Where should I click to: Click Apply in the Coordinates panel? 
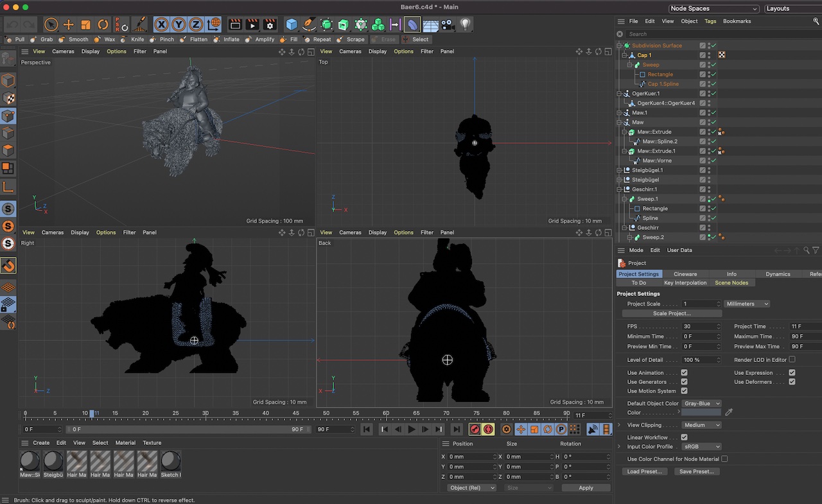[x=586, y=488]
